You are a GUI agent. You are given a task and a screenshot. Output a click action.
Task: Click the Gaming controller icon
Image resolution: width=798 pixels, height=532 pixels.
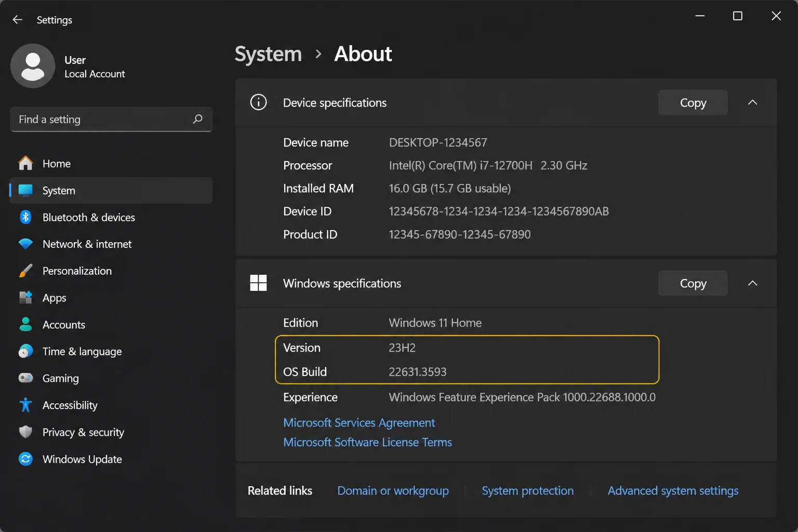pos(25,378)
